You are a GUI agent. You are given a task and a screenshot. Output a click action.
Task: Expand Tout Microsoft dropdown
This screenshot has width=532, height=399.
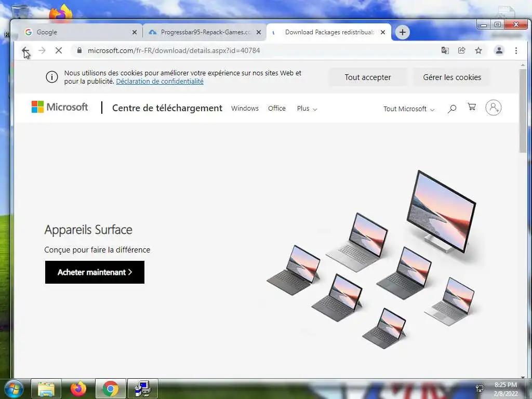pos(409,109)
